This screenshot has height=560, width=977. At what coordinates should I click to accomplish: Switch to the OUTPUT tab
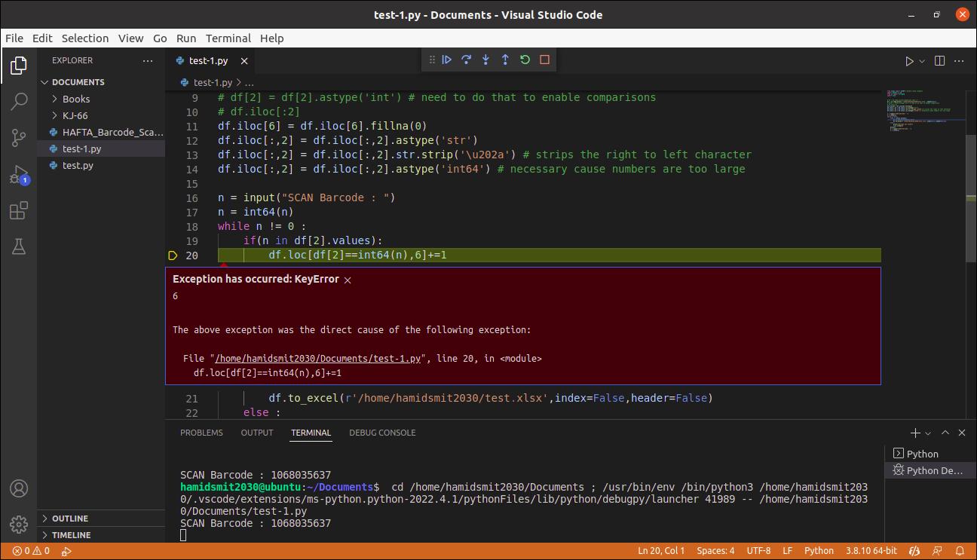tap(257, 433)
